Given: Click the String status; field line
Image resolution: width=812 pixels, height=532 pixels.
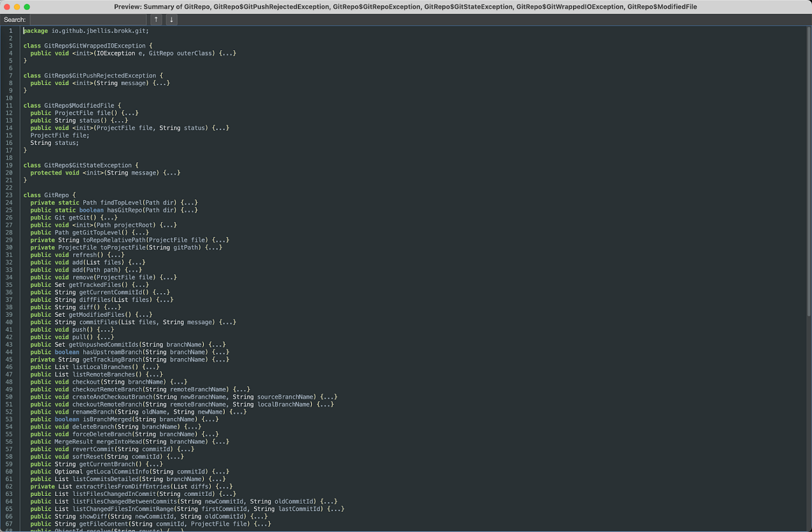Looking at the screenshot, I should coord(55,143).
